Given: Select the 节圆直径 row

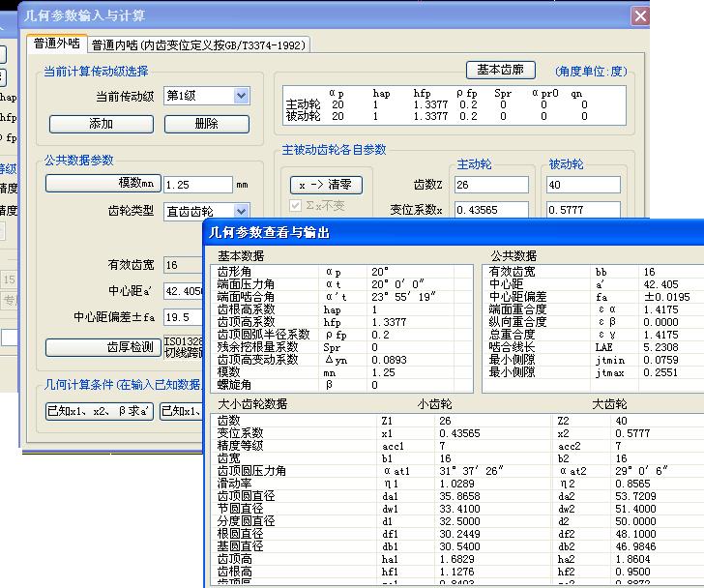Looking at the screenshot, I should pyautogui.click(x=457, y=509).
